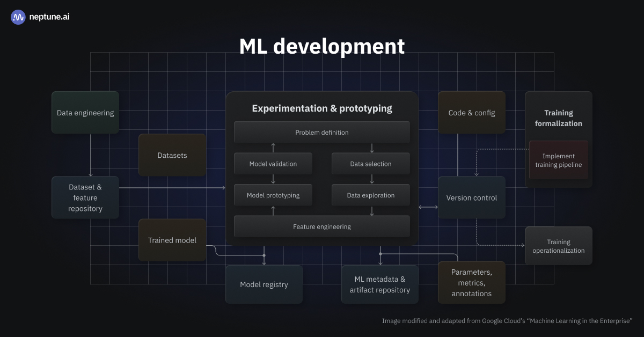The width and height of the screenshot is (644, 337).
Task: Open the Dataset & feature repository node
Action: click(x=85, y=197)
